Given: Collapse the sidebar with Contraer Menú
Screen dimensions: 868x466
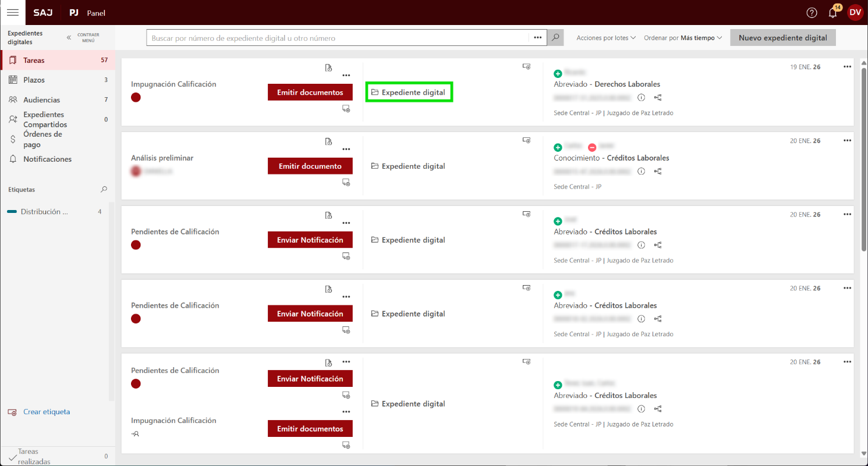Looking at the screenshot, I should (x=83, y=38).
